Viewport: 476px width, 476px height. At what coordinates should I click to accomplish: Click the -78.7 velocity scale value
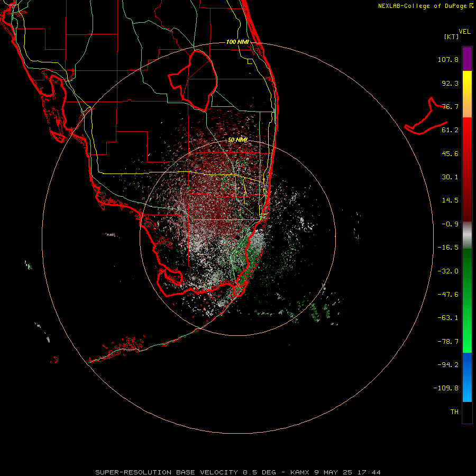tap(448, 342)
